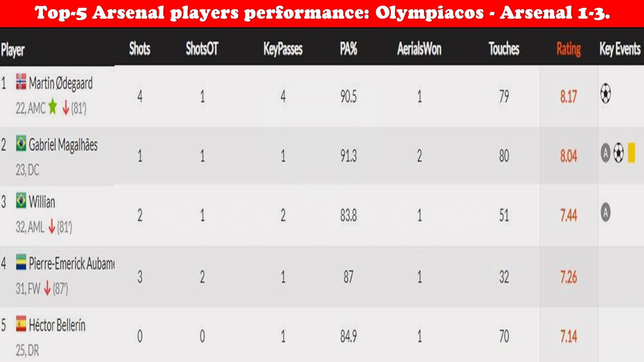This screenshot has width=644, height=362.
Task: Click Ødegaard's red substitution arrow
Action: coord(66,108)
